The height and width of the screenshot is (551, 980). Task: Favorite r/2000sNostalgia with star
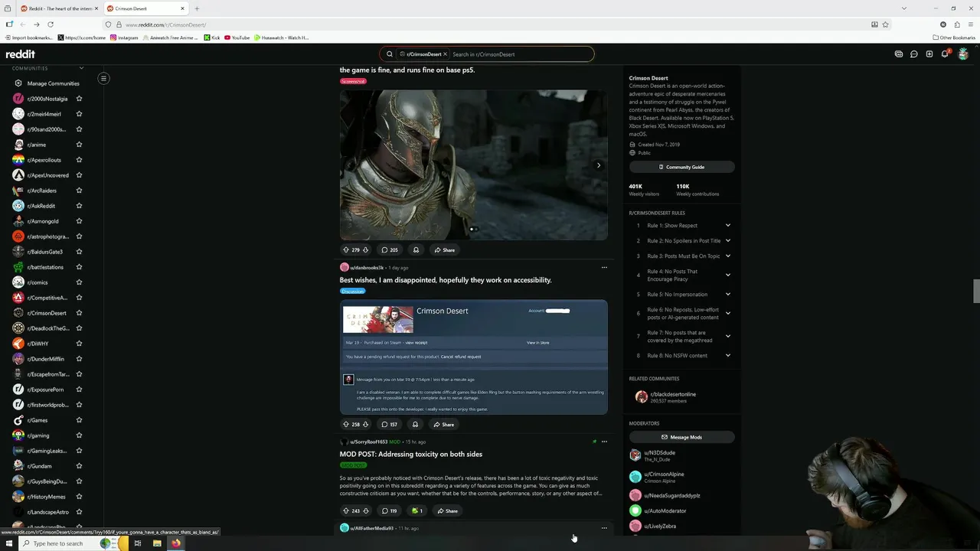79,99
